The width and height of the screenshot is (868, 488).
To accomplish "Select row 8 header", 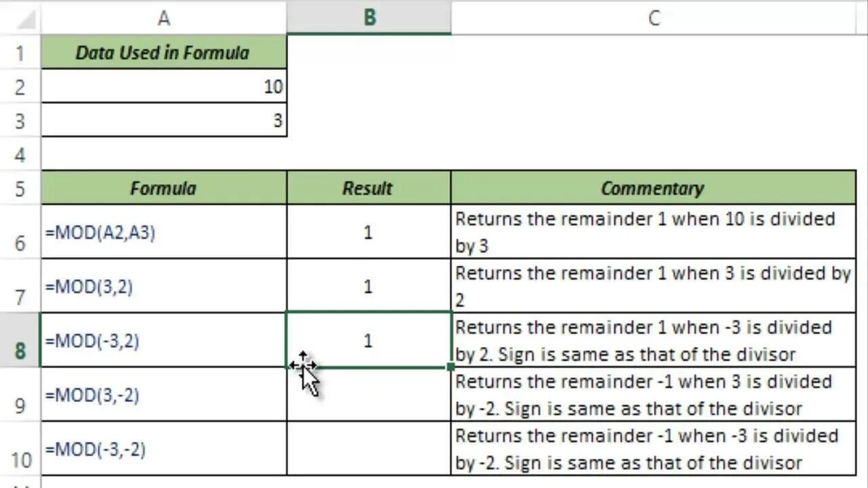I will (20, 340).
